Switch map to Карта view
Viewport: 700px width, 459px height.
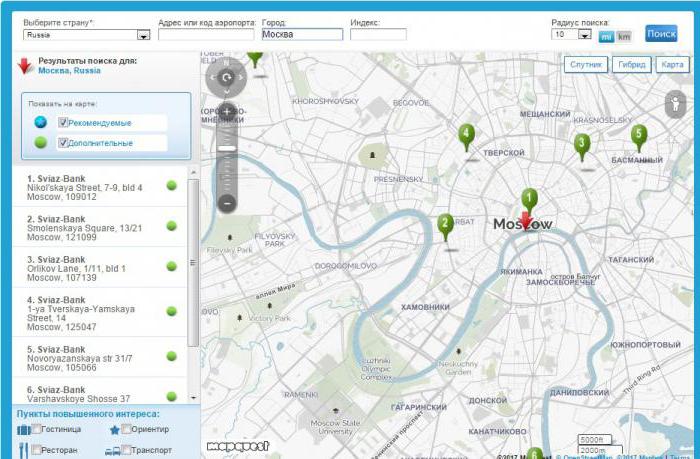672,65
